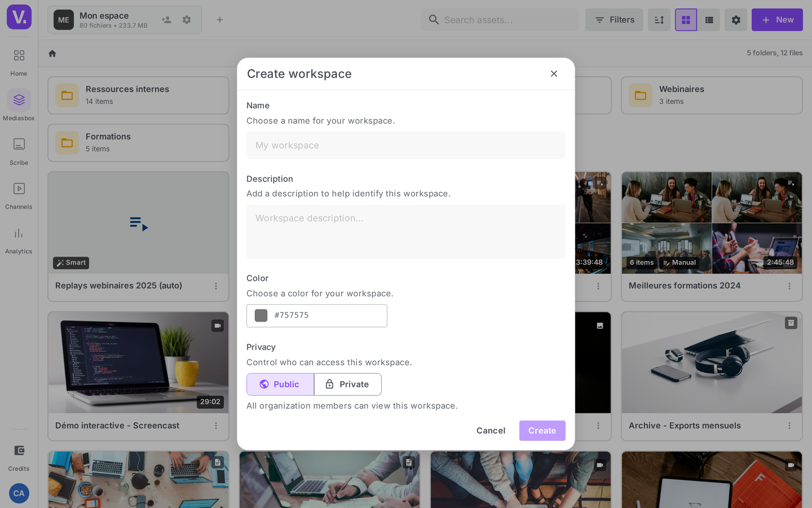This screenshot has width=812, height=508.
Task: Open the Démo interactive - Screencast video thumbnail
Action: tap(139, 363)
